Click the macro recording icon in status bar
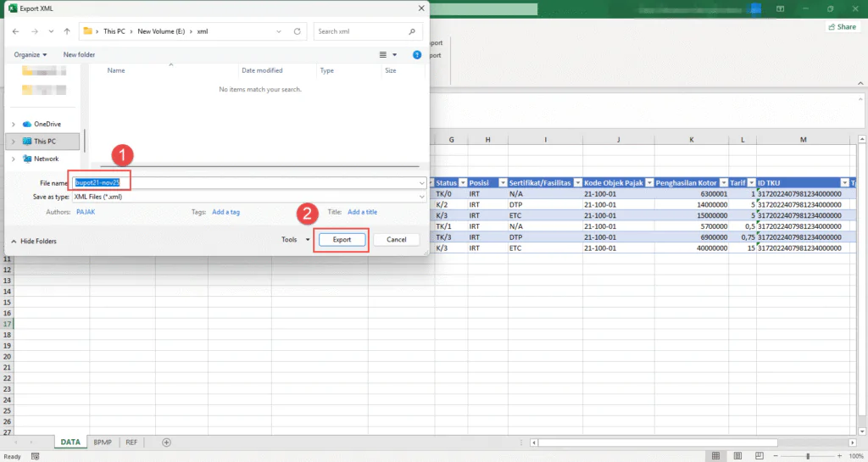The height and width of the screenshot is (462, 868). [35, 456]
